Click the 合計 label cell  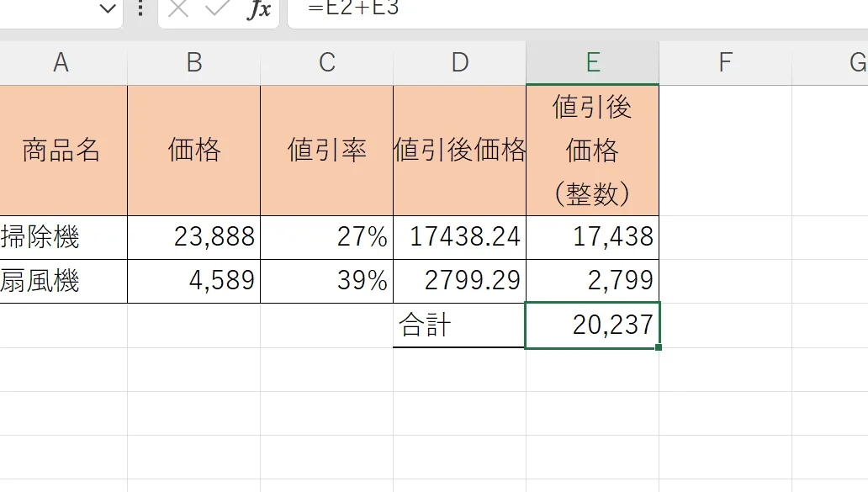(x=459, y=325)
